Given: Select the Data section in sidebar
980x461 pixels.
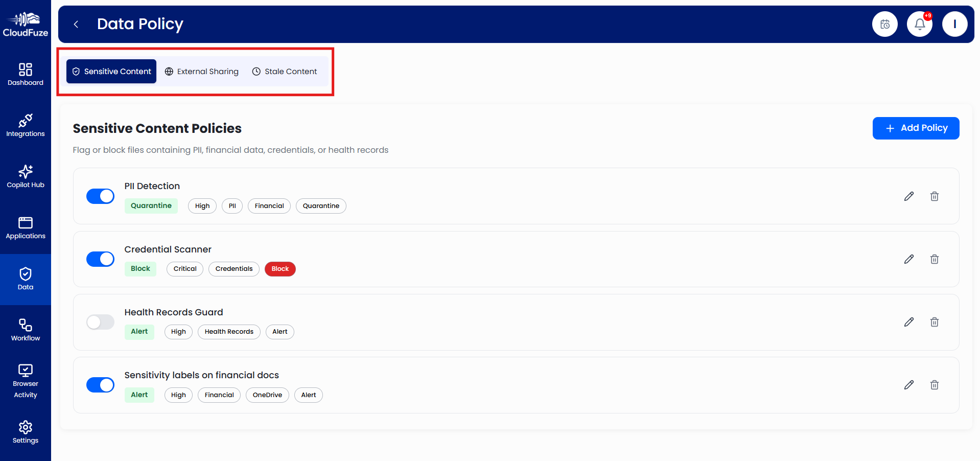Looking at the screenshot, I should tap(25, 279).
